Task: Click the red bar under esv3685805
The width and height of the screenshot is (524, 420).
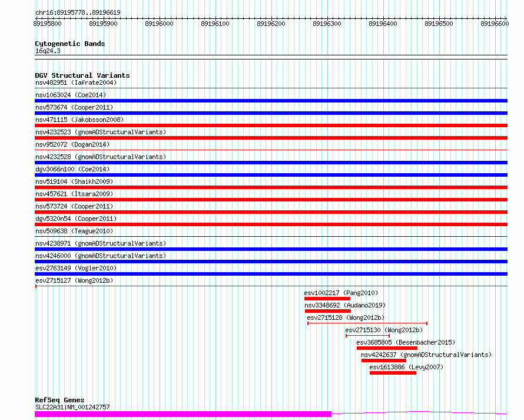Action: (387, 348)
